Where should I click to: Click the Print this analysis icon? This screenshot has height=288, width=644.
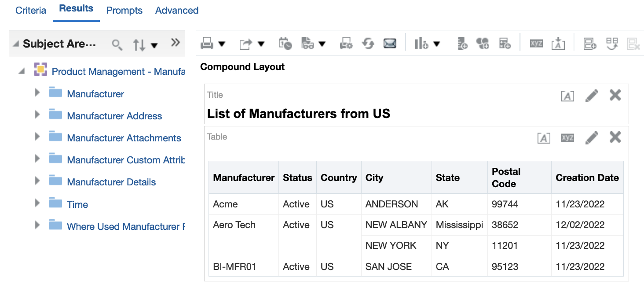click(207, 43)
